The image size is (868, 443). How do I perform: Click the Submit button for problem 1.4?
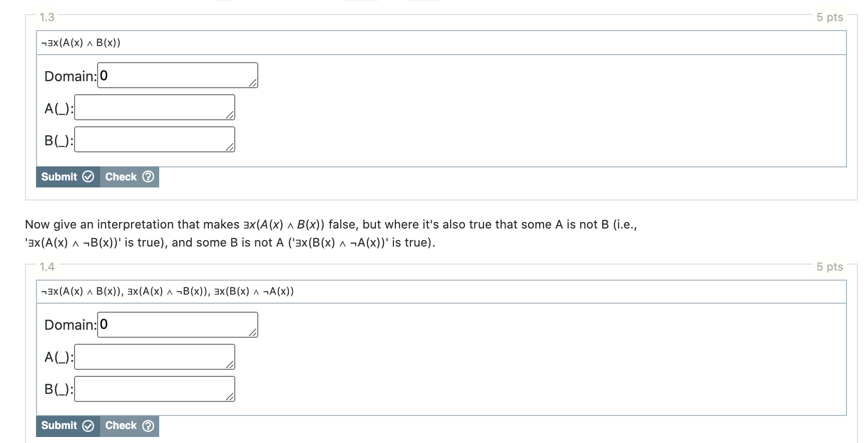tap(68, 426)
